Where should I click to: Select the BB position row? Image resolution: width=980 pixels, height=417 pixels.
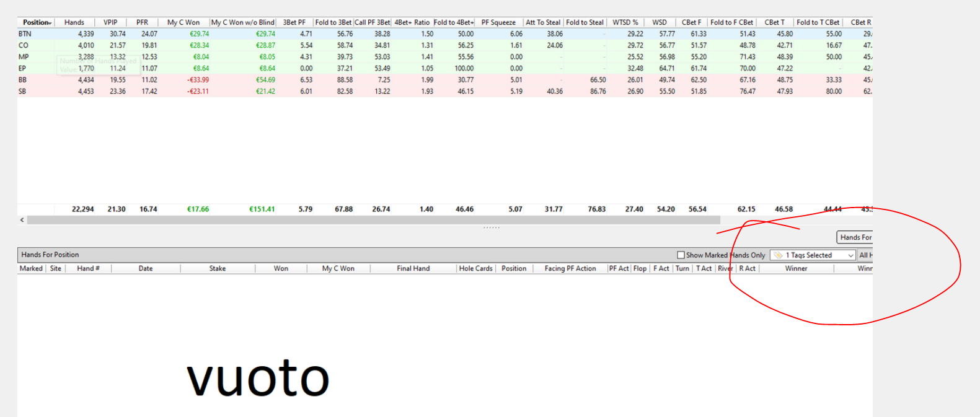[x=444, y=80]
